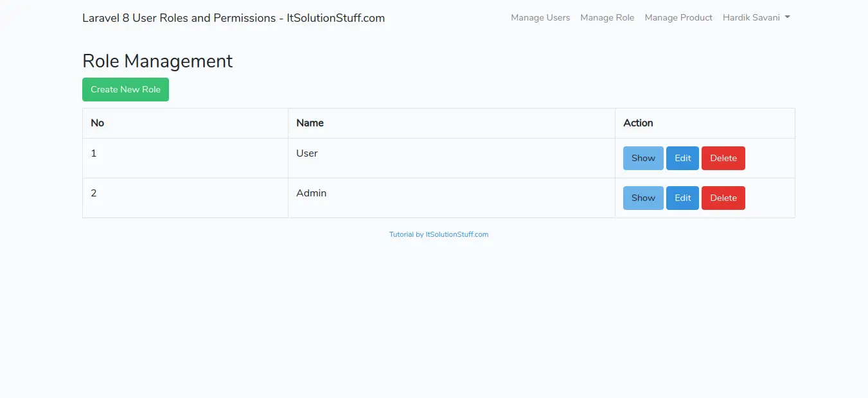Expand the caret next to Hardik Savani
Screen dimensions: 868x398
(787, 17)
